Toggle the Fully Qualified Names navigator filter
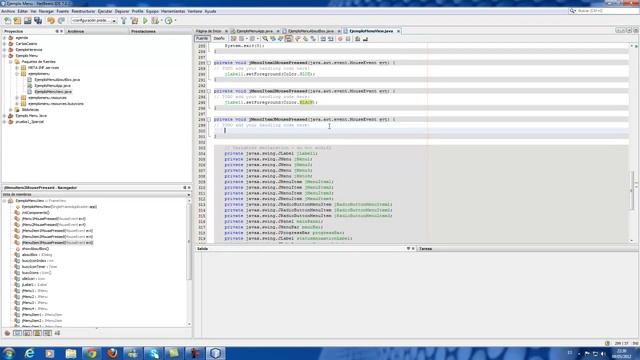 point(57,333)
